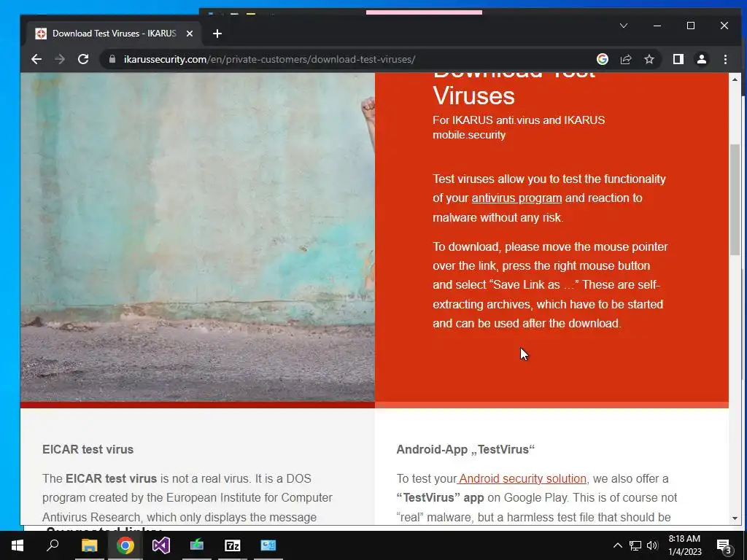747x560 pixels.
Task: Go back to the previous page
Action: click(36, 60)
